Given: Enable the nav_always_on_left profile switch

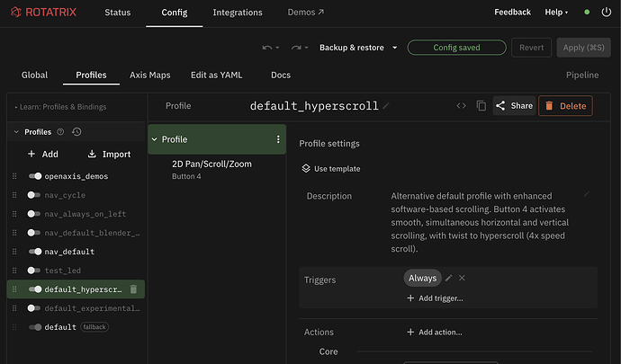Looking at the screenshot, I should pos(33,214).
